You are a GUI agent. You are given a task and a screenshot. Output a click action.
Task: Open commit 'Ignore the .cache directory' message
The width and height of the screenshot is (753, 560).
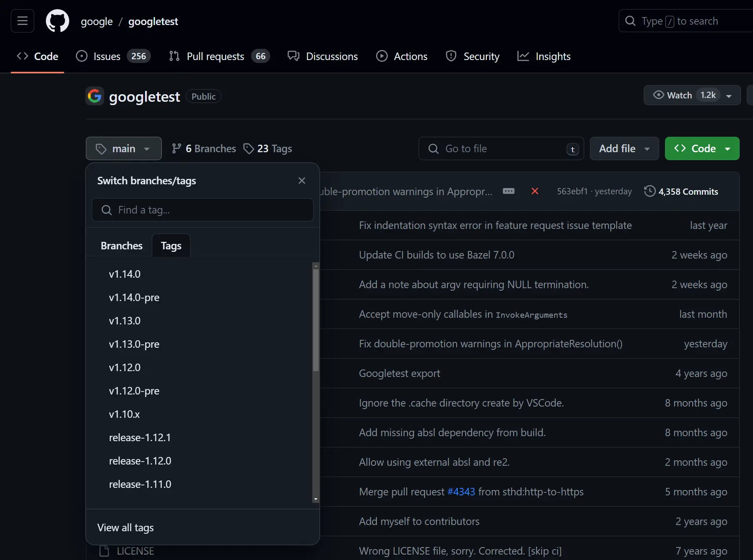tap(461, 403)
